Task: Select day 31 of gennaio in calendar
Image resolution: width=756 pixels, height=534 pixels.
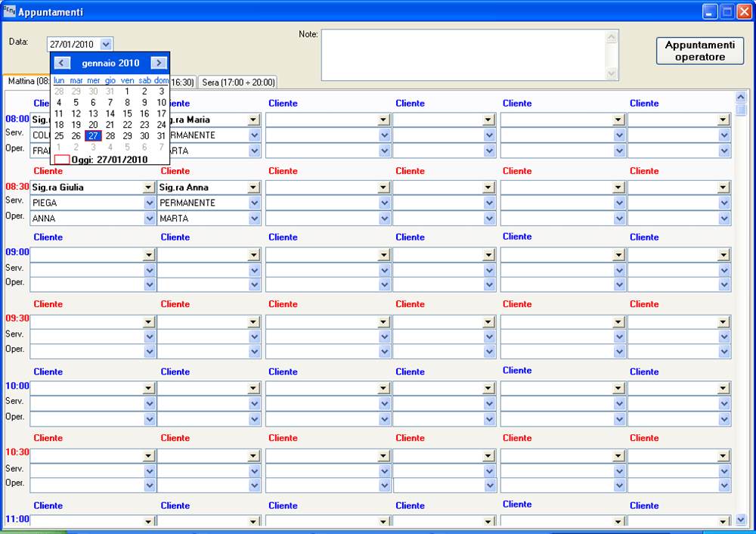Action: [x=162, y=136]
